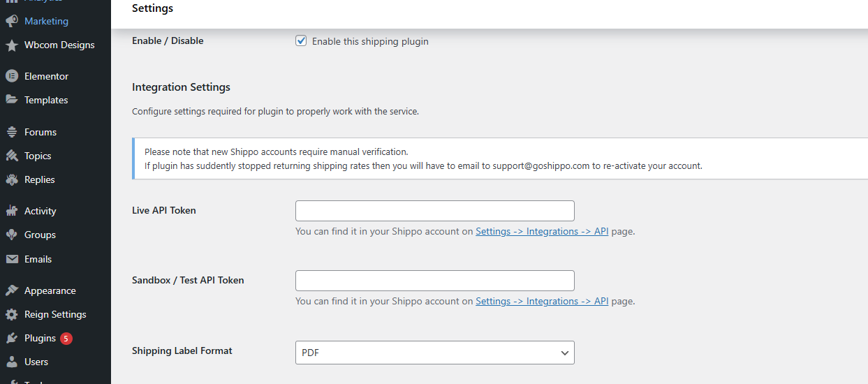The width and height of the screenshot is (868, 384).
Task: Click the Replies bee icon
Action: [x=12, y=179]
